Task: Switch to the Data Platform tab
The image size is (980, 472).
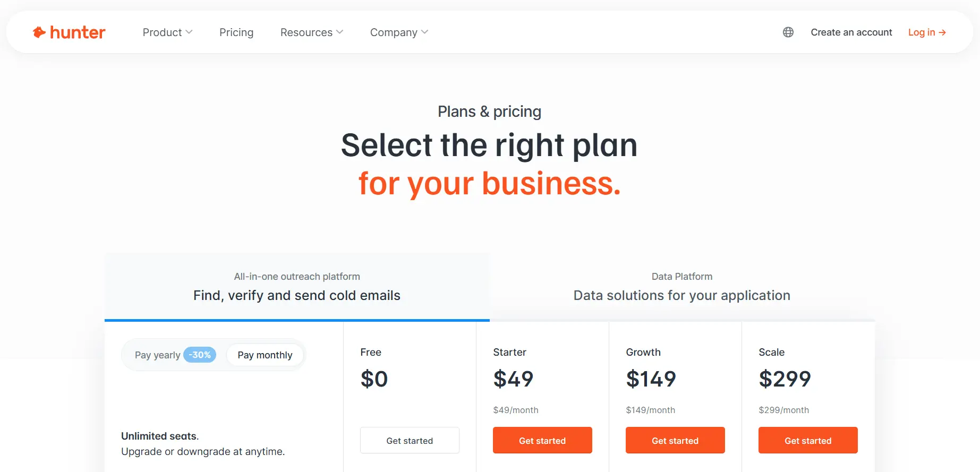Action: click(682, 287)
